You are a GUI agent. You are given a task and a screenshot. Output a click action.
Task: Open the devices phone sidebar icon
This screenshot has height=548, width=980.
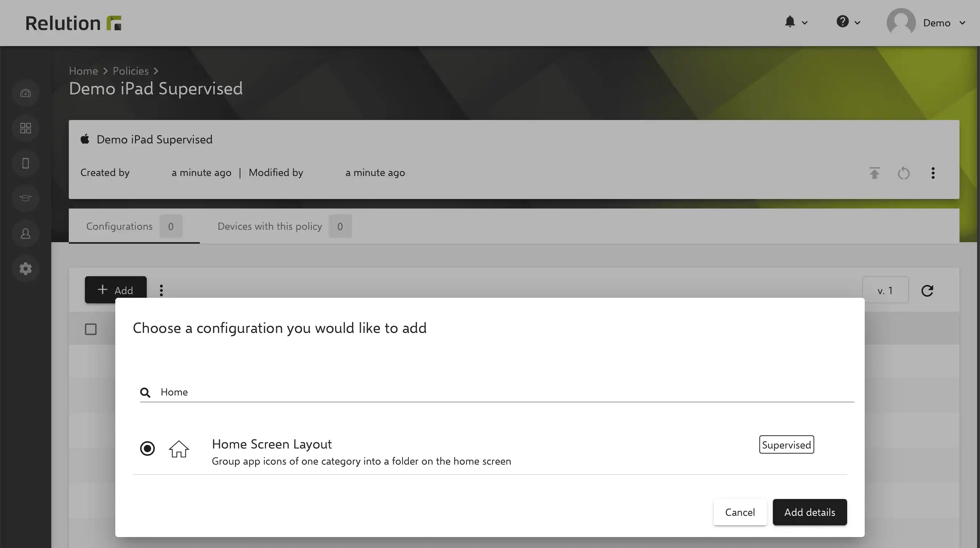(26, 163)
